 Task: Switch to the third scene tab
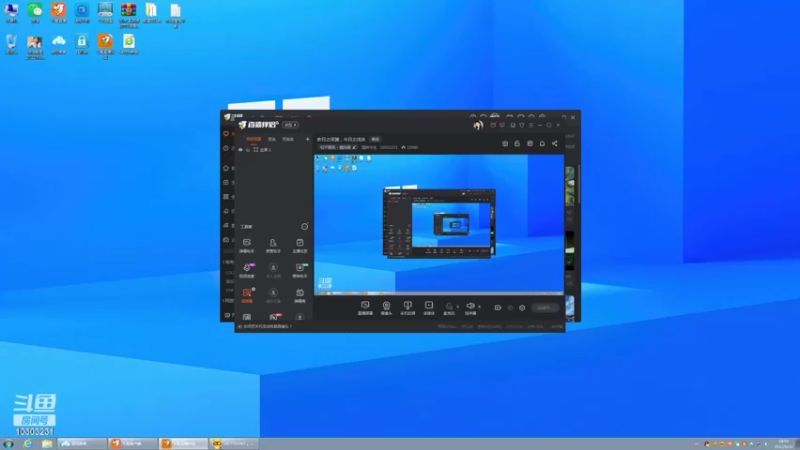point(288,139)
